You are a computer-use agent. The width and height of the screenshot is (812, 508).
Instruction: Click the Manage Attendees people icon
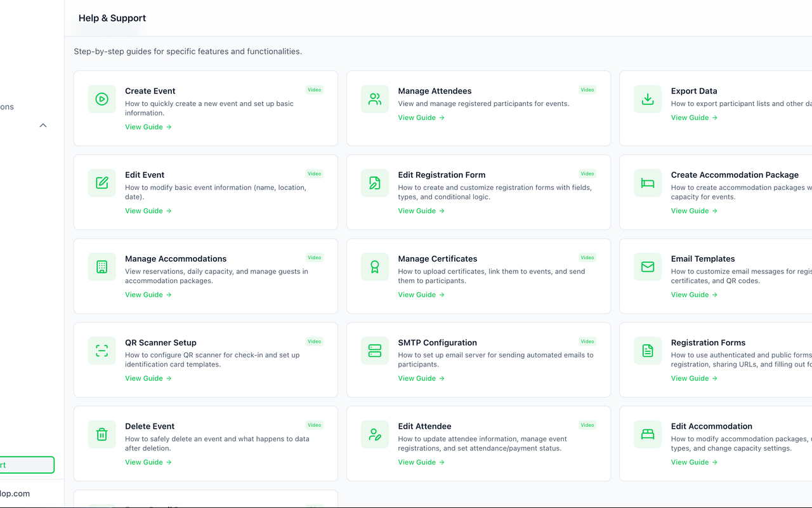pos(374,99)
